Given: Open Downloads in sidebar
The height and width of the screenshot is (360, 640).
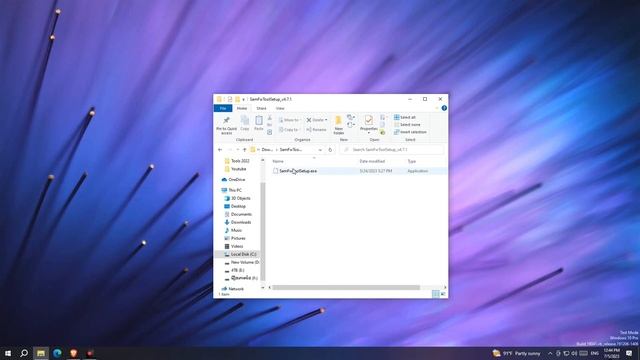Looking at the screenshot, I should pyautogui.click(x=238, y=222).
